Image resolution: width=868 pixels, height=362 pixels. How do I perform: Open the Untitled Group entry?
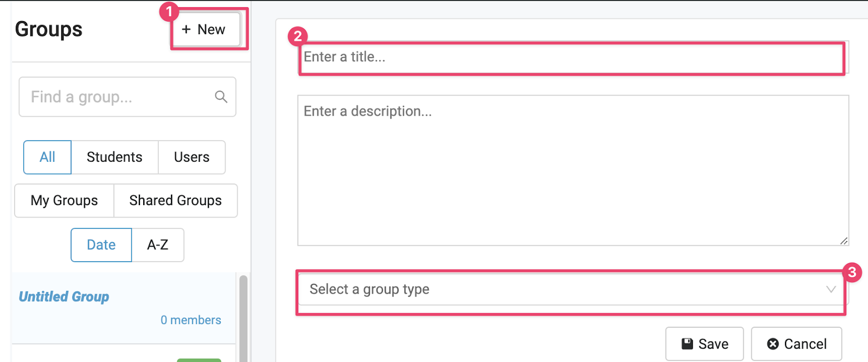(x=64, y=297)
